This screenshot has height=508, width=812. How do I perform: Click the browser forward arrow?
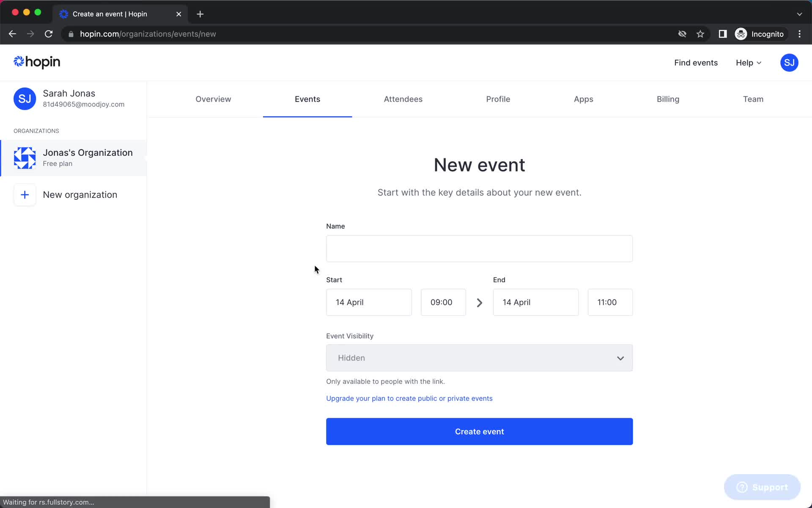pos(30,34)
